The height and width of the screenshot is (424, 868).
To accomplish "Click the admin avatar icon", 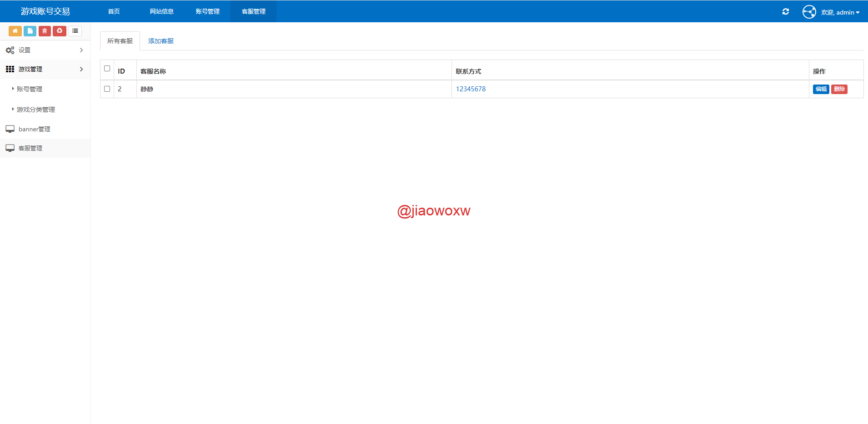I will point(809,12).
